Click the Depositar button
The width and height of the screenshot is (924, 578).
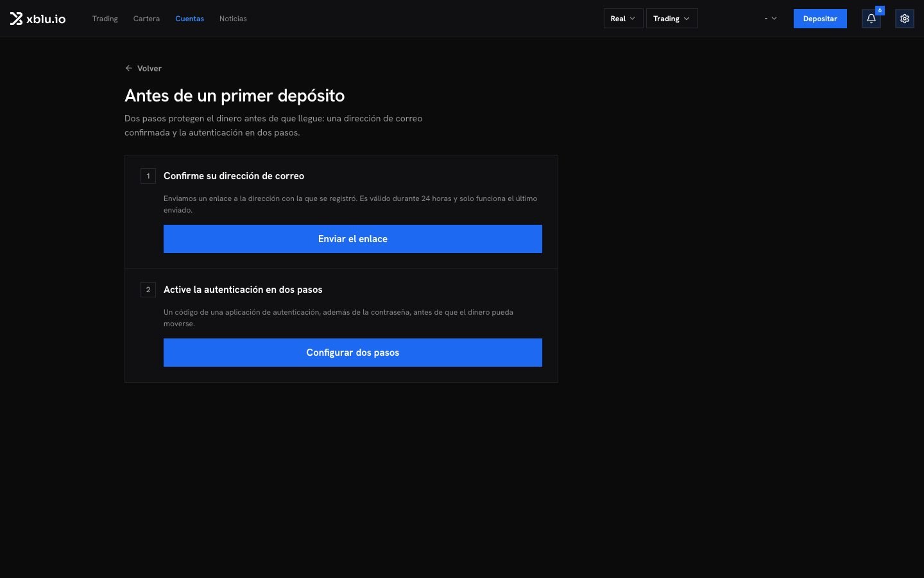point(820,19)
